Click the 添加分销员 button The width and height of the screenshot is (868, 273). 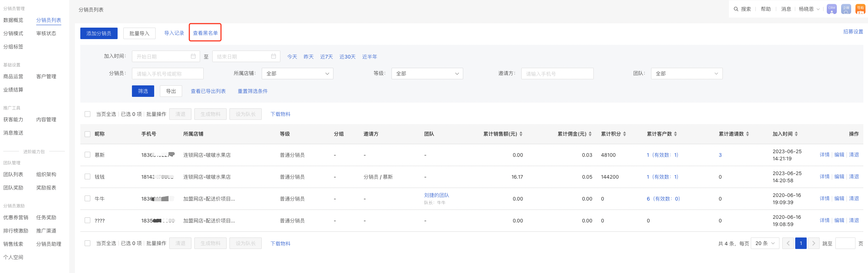click(x=99, y=33)
